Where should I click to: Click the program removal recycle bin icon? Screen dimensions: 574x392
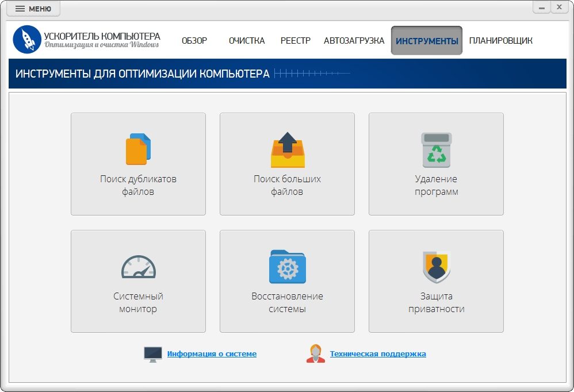[436, 150]
